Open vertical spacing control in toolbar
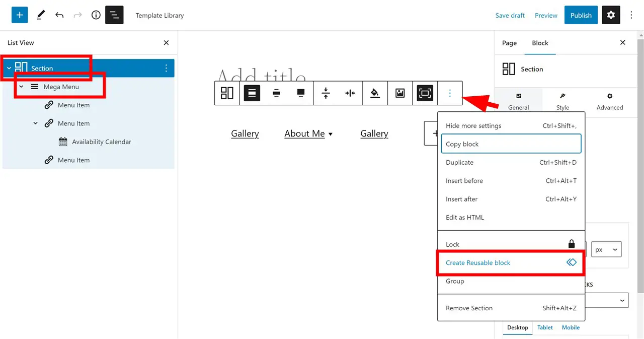Image resolution: width=644 pixels, height=339 pixels. click(326, 93)
